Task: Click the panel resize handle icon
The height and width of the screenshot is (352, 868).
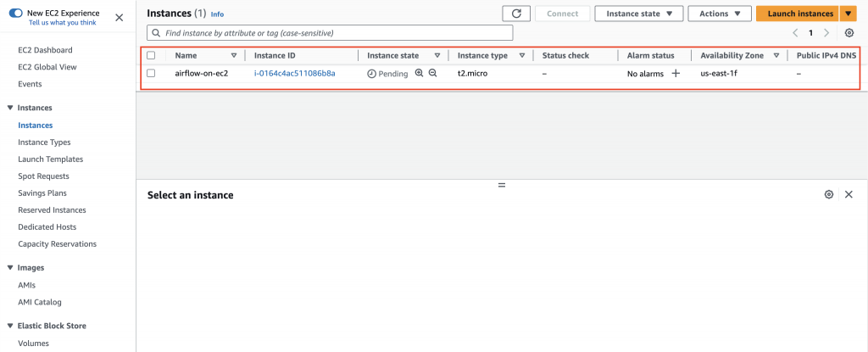Action: point(502,185)
